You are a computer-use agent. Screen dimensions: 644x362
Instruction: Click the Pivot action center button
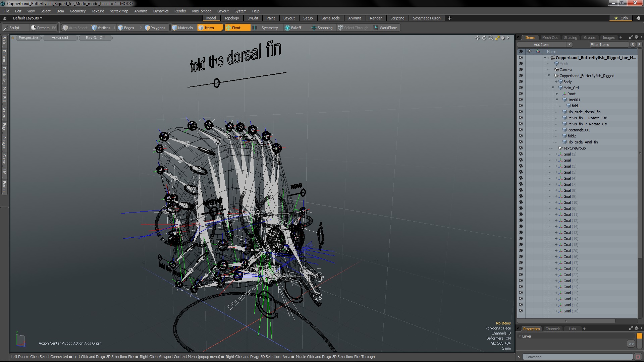click(237, 28)
